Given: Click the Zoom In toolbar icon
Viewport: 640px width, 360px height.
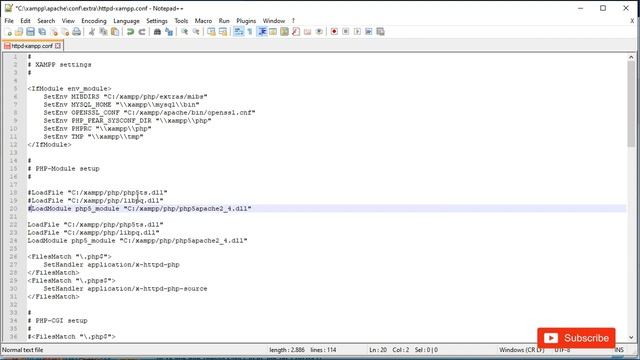Looking at the screenshot, I should [184, 32].
